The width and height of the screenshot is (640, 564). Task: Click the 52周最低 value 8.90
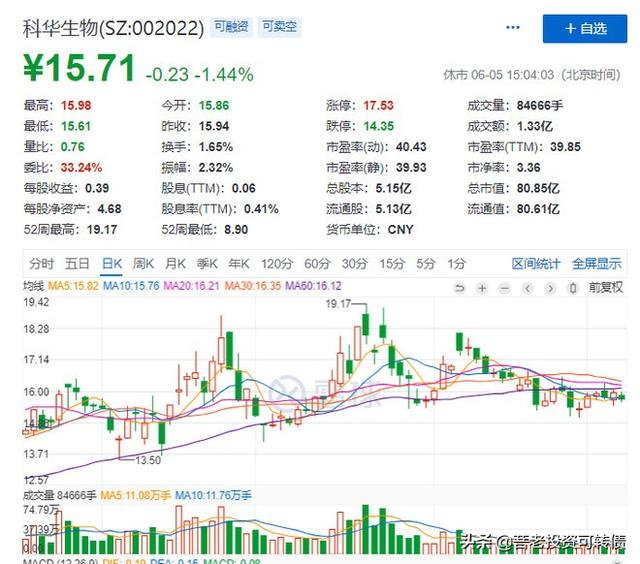coord(236,230)
